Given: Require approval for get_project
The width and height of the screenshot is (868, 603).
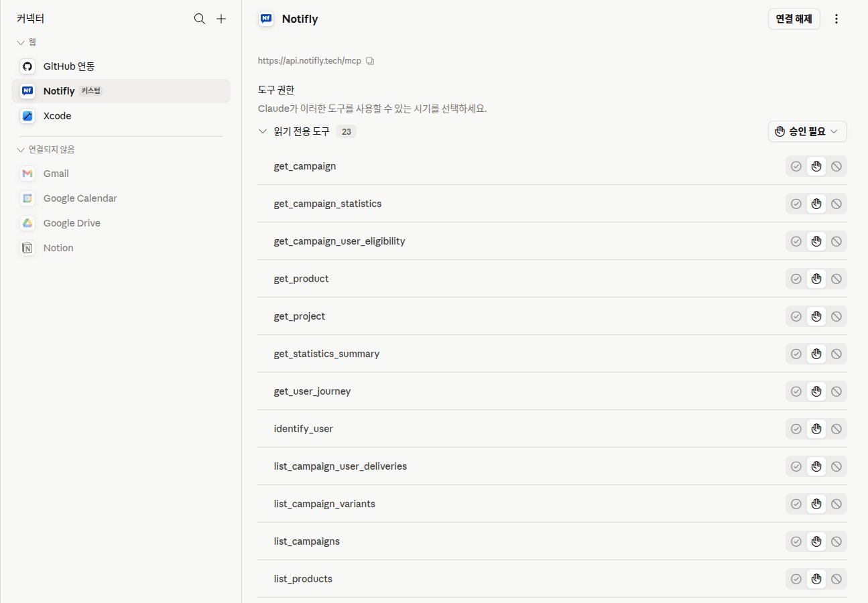Looking at the screenshot, I should [x=816, y=316].
